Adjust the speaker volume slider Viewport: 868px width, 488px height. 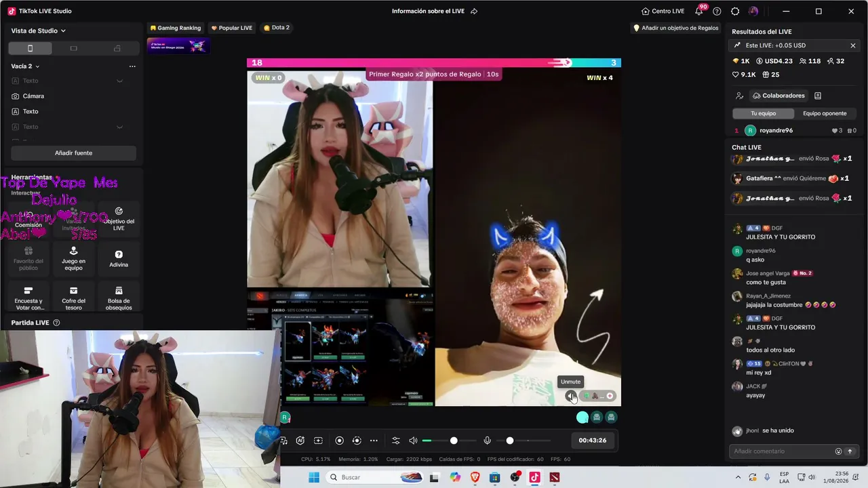tap(448, 441)
